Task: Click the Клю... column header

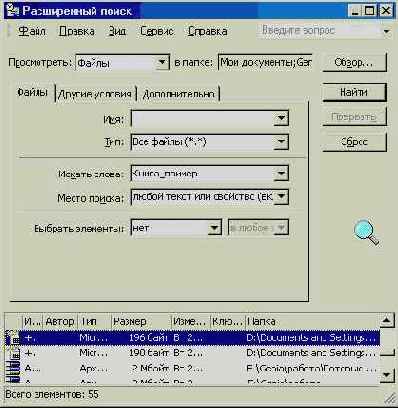Action: (x=228, y=322)
